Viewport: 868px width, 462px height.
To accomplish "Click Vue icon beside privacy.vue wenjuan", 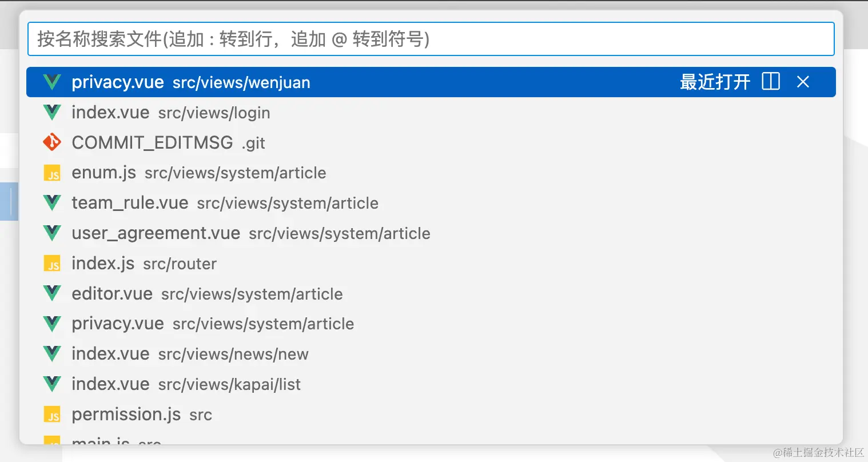I will pos(52,82).
